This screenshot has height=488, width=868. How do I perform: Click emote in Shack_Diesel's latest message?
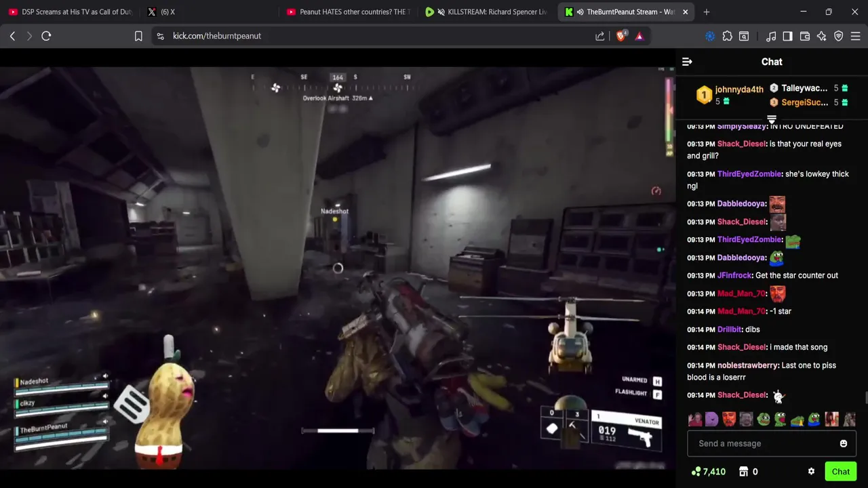pyautogui.click(x=778, y=396)
